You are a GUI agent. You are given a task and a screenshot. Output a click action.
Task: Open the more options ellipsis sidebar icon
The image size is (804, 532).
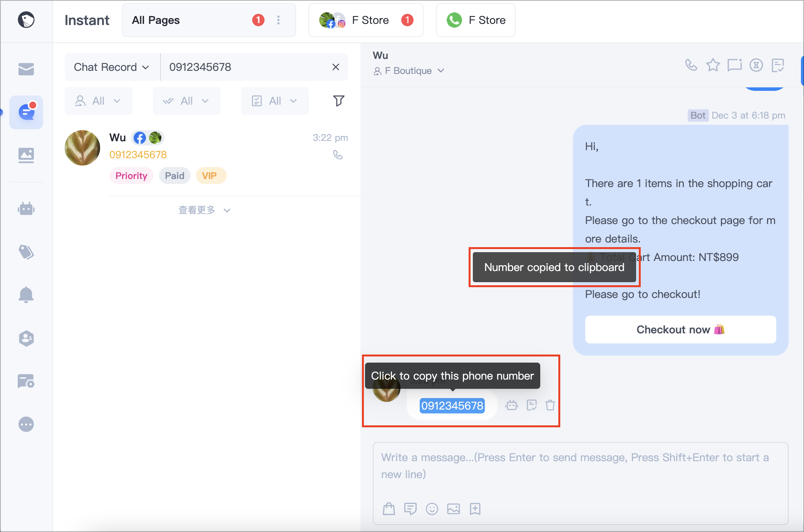tap(26, 424)
